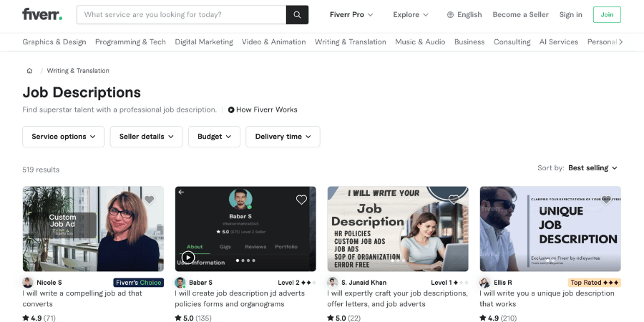Open Music & Audio category
644x322 pixels.
[x=420, y=42]
